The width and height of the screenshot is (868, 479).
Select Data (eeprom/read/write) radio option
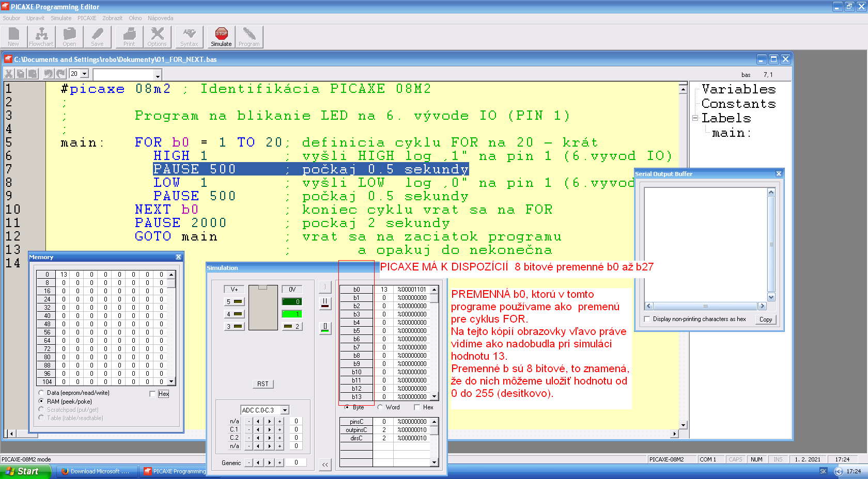pos(41,393)
